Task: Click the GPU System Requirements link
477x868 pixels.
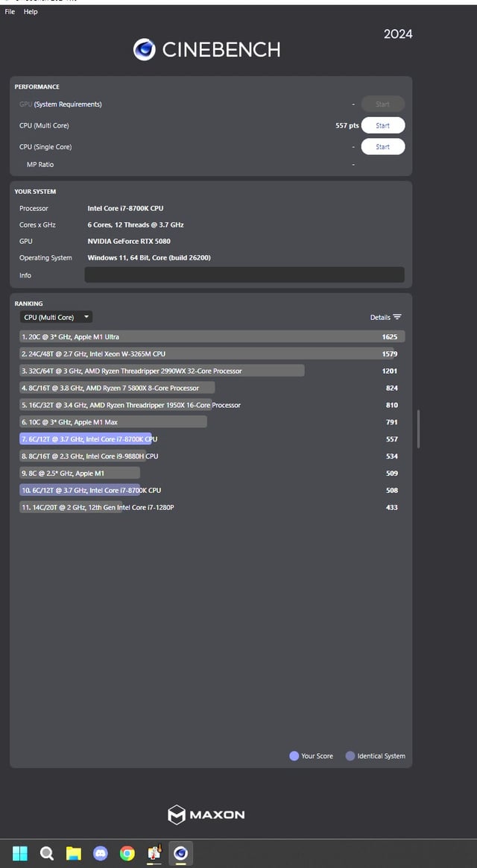Action: pos(68,104)
